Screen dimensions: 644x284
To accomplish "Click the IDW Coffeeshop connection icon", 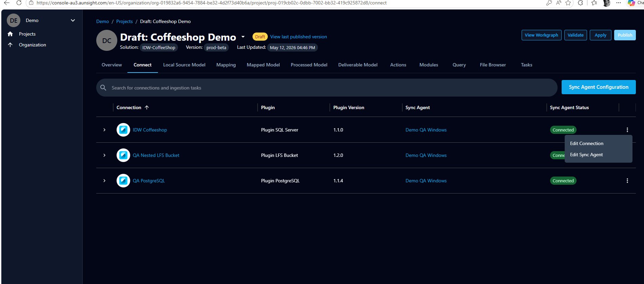I will [123, 130].
